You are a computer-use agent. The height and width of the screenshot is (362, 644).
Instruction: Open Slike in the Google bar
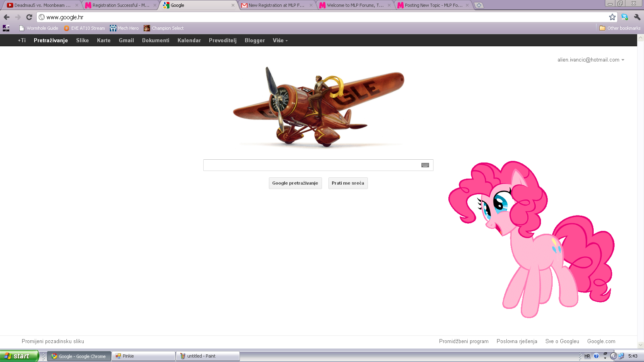click(83, 40)
